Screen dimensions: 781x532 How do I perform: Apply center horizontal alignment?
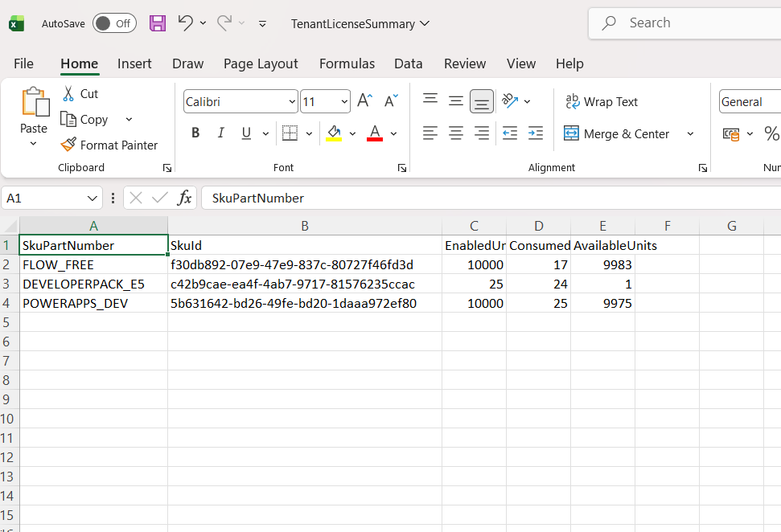click(x=456, y=133)
